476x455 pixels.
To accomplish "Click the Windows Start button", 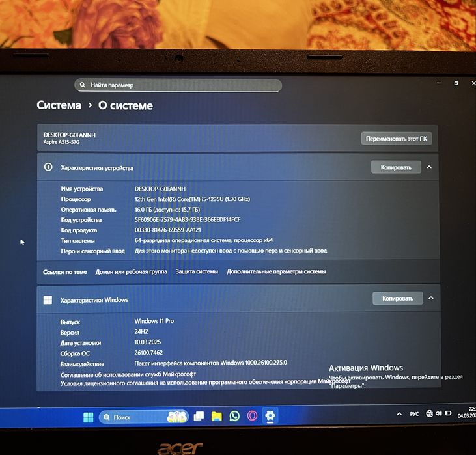I will pos(89,417).
